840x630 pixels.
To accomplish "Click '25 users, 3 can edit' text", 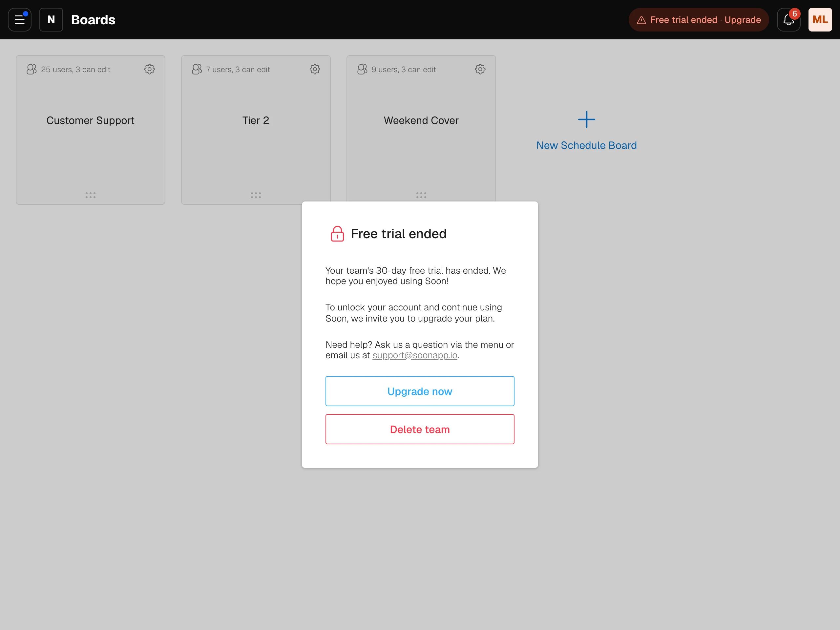I will (75, 70).
